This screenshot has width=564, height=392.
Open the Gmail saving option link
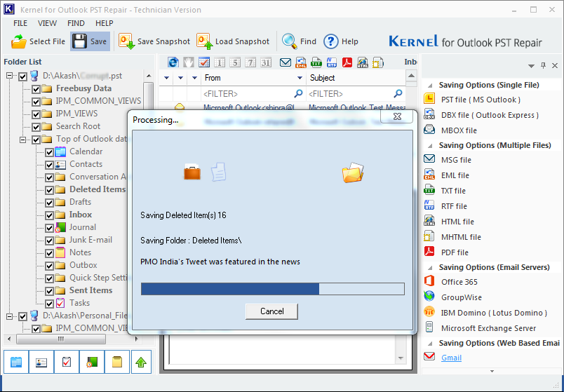coord(451,358)
